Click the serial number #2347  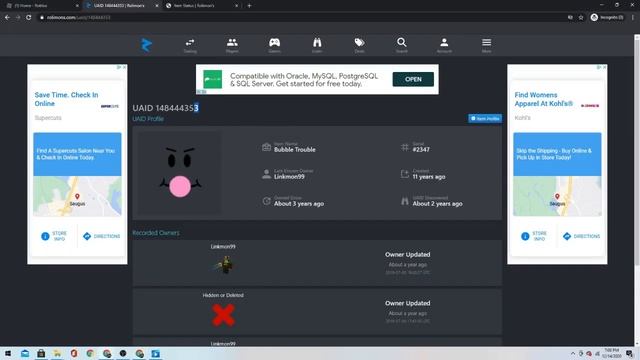pyautogui.click(x=421, y=149)
